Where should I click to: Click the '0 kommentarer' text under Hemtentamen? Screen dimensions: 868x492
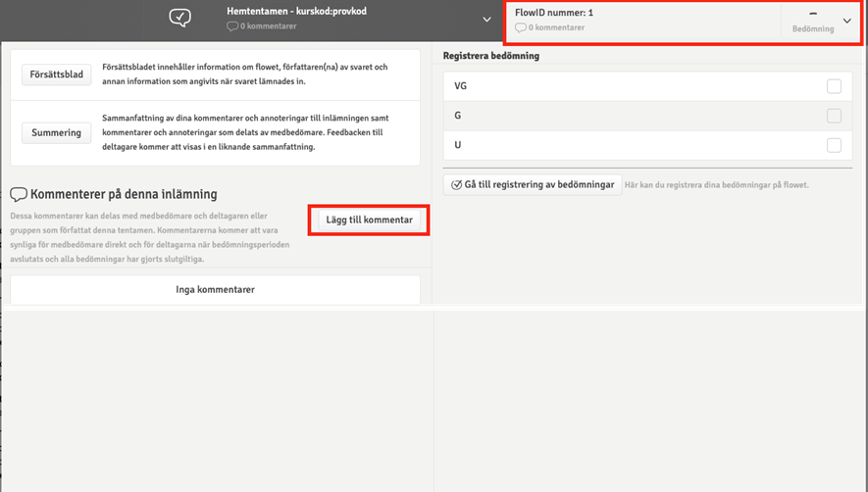pyautogui.click(x=269, y=26)
